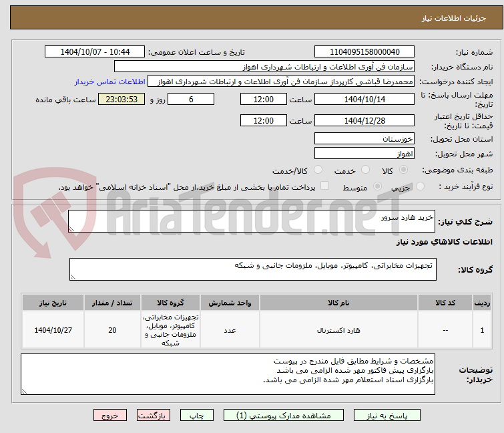Click the کد کالا column header
The image size is (504, 433).
point(445,303)
